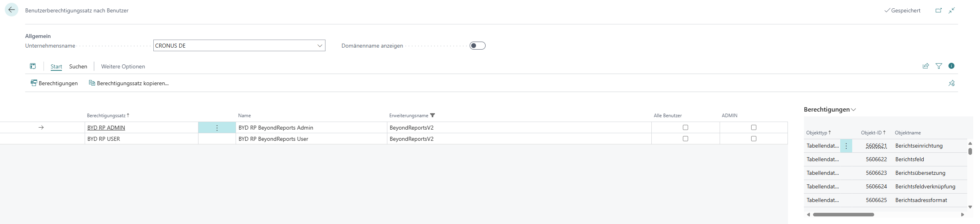Click object ID 5606625
Viewport: 980px width, 224px height.
pyautogui.click(x=876, y=200)
